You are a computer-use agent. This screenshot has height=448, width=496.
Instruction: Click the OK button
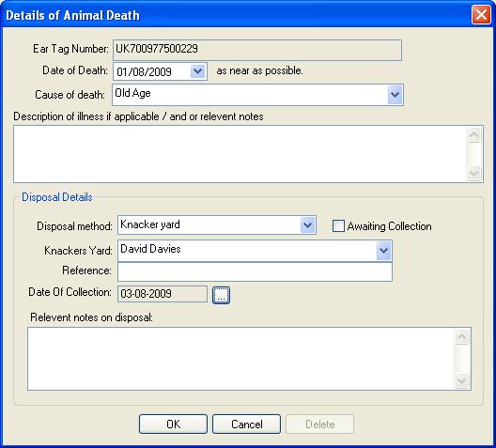(x=174, y=424)
